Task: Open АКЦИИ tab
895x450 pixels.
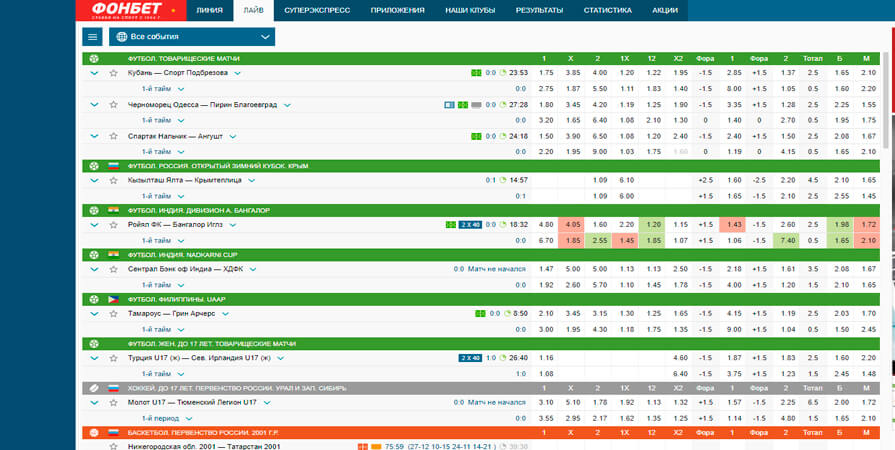Action: click(x=665, y=10)
